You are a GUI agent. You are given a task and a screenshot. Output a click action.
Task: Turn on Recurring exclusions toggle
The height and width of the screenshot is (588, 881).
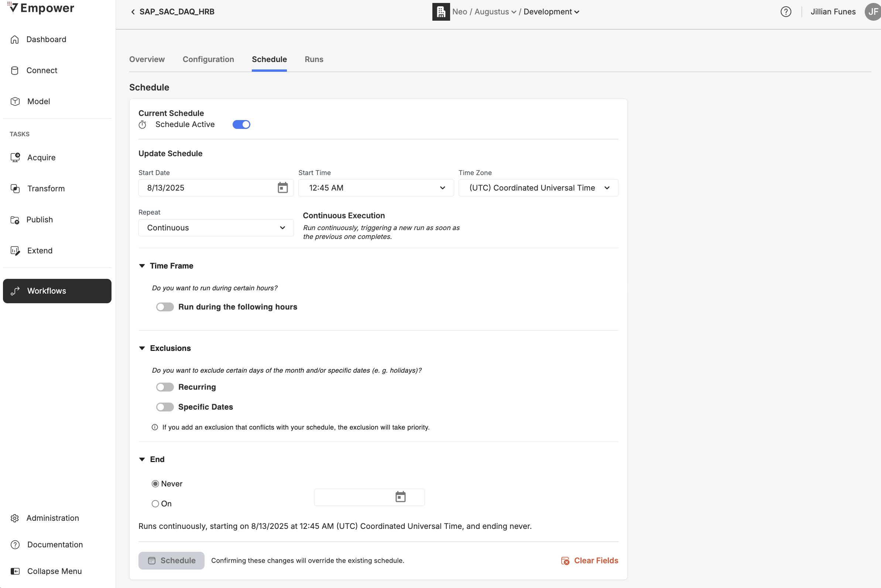[165, 387]
